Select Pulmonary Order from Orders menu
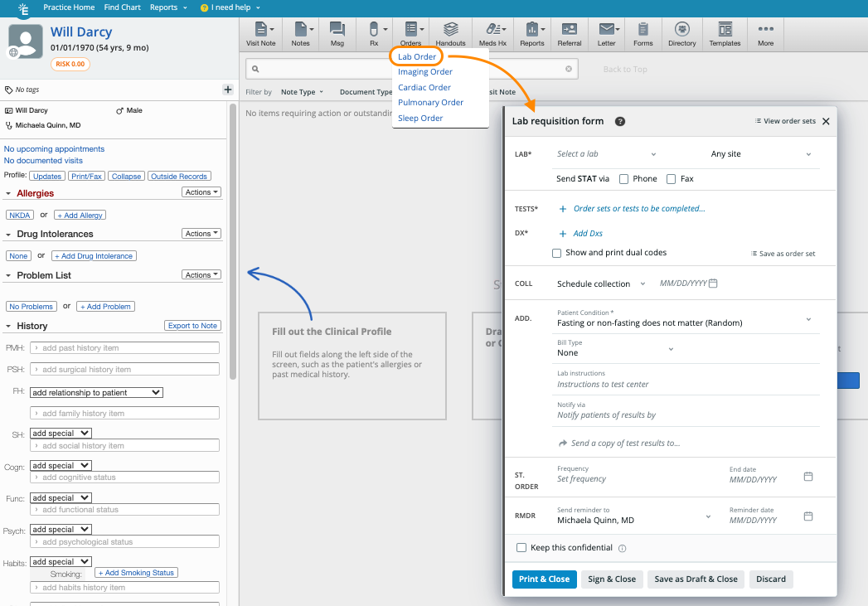 tap(430, 103)
